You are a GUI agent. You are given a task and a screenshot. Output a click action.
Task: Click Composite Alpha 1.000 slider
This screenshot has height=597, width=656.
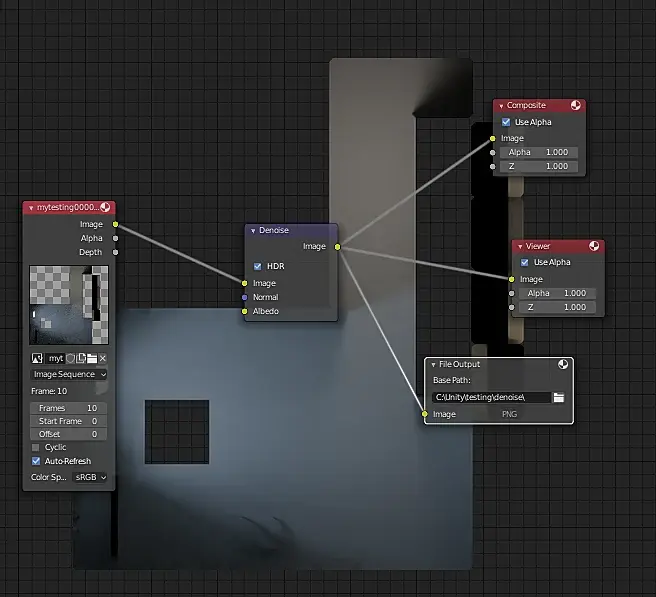539,152
